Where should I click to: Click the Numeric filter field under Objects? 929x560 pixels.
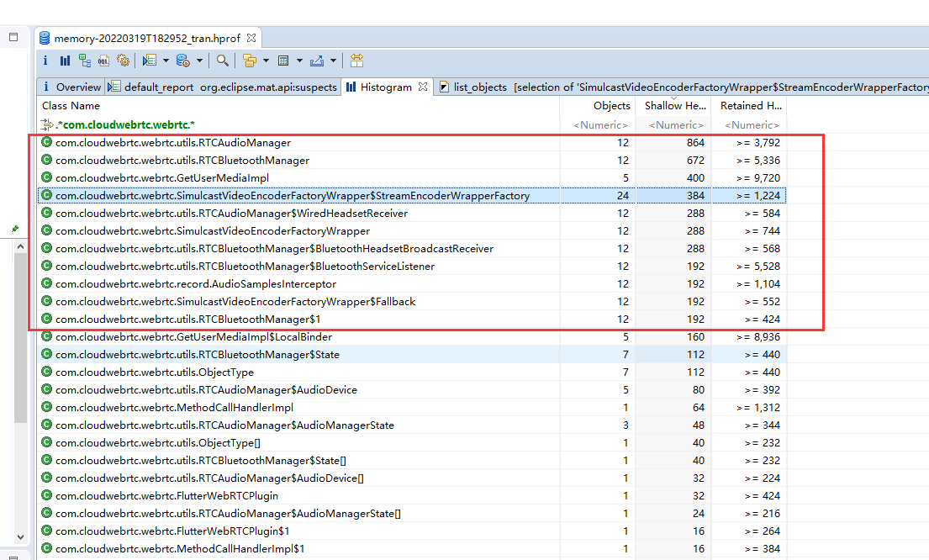point(600,124)
